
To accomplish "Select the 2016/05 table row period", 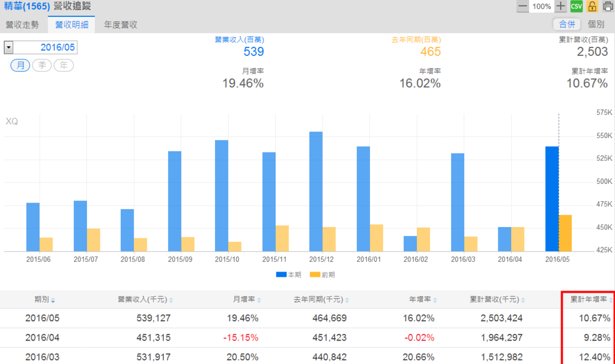I will [43, 318].
